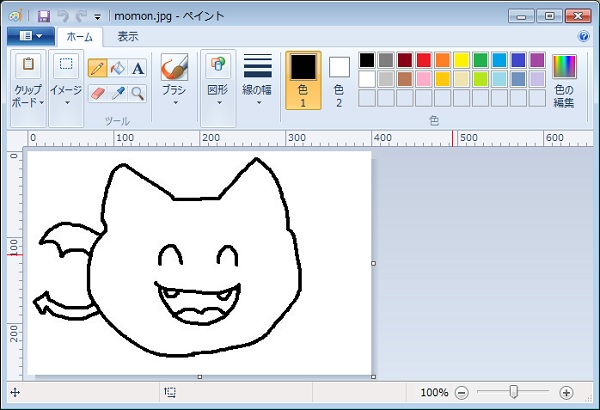Pick the light yellow color swatch

(x=461, y=79)
